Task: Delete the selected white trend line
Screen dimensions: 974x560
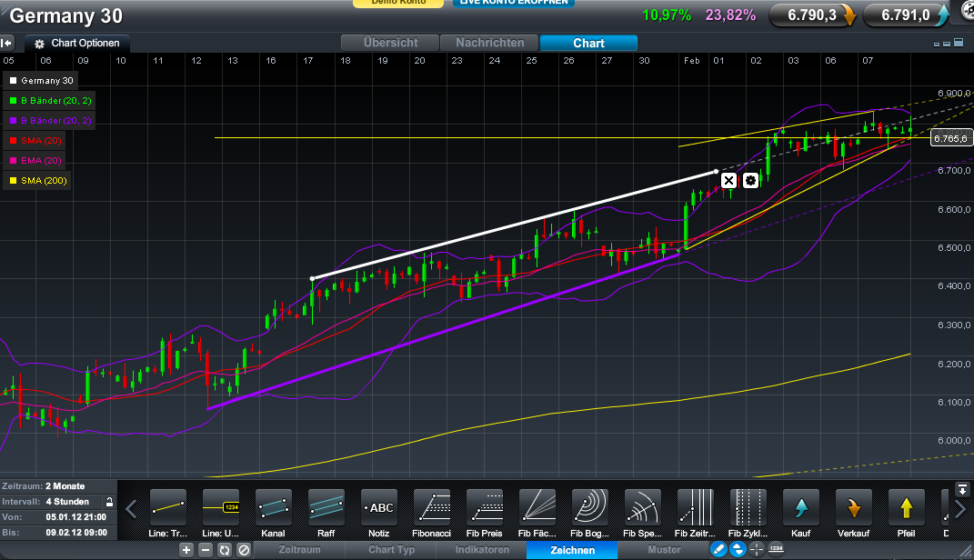Action: coord(728,181)
